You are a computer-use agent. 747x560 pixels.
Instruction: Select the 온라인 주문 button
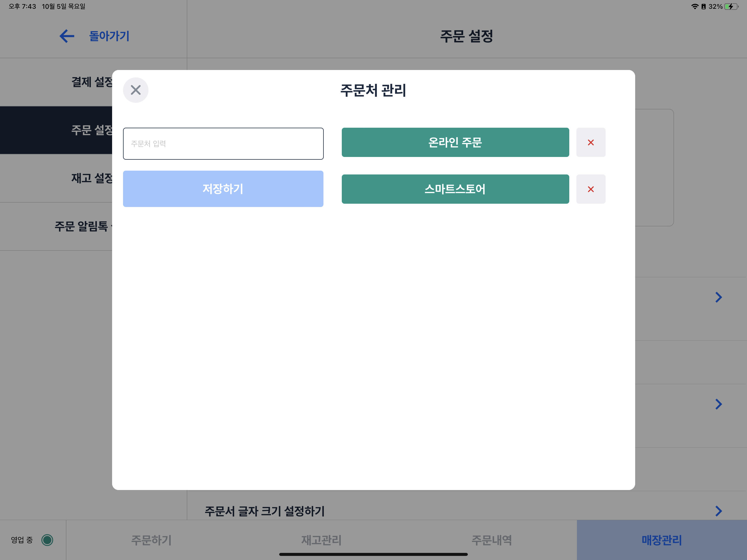point(455,142)
